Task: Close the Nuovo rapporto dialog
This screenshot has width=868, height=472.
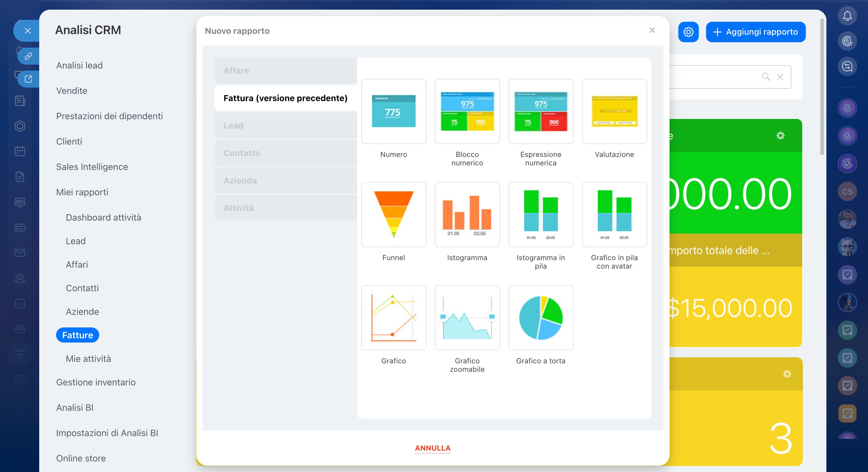Action: (x=652, y=30)
